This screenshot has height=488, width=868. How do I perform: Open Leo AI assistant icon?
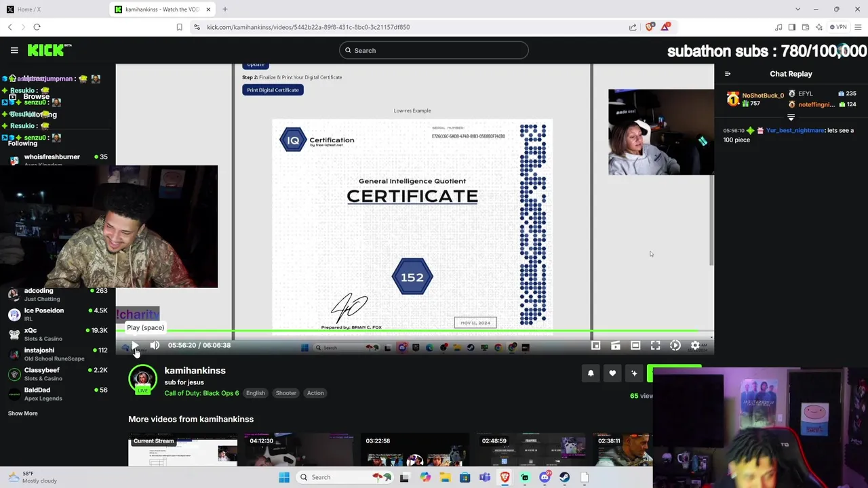click(819, 27)
